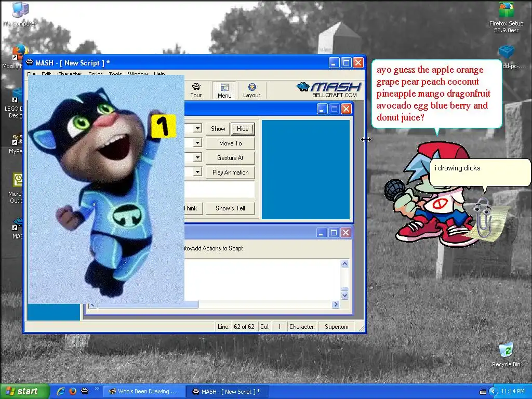Switch to the Who's Been Drawing taskbar window

point(143,392)
